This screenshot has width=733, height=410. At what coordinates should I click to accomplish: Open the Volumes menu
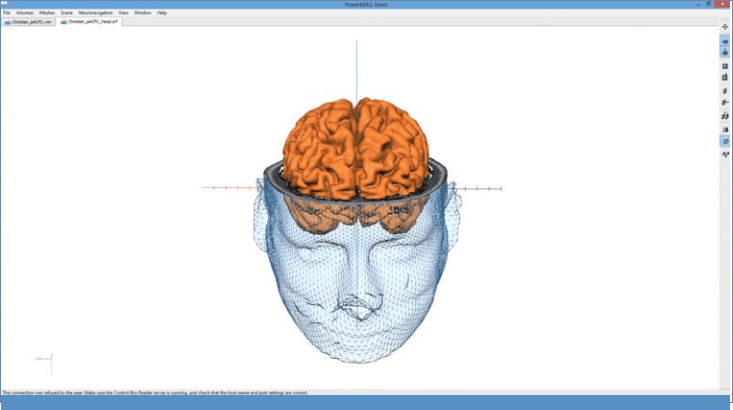24,13
